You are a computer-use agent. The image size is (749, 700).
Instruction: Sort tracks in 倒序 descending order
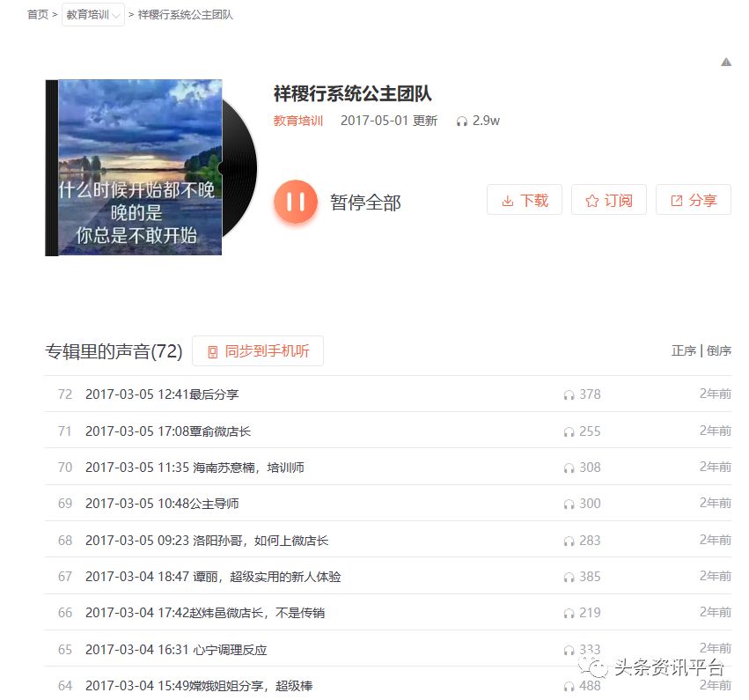click(x=718, y=350)
